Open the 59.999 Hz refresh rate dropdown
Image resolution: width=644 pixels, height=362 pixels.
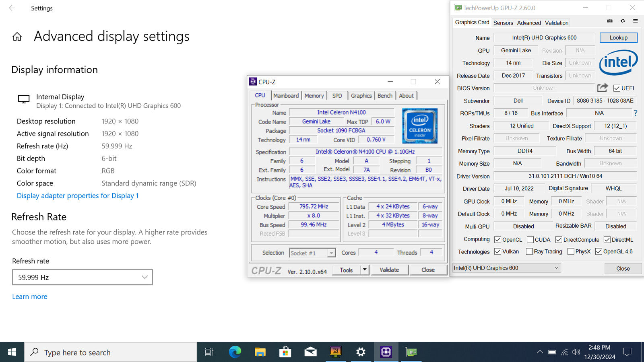coord(83,277)
